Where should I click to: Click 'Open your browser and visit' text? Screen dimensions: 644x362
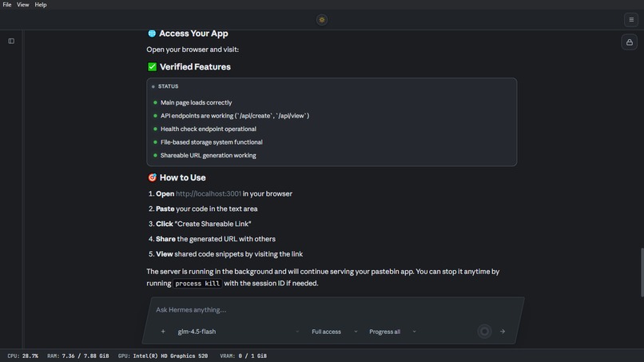point(193,50)
